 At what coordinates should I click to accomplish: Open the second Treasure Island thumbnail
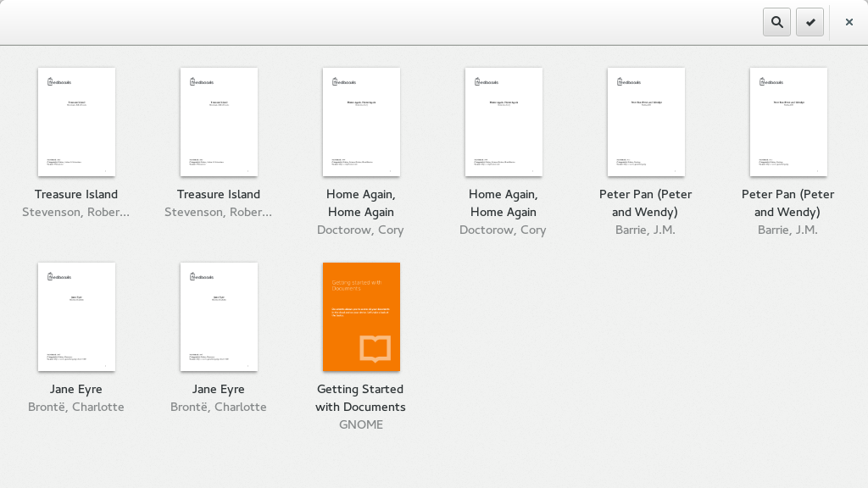click(219, 122)
